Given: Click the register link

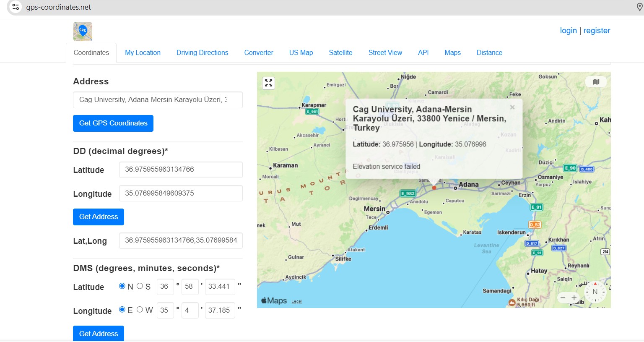Looking at the screenshot, I should [x=597, y=30].
